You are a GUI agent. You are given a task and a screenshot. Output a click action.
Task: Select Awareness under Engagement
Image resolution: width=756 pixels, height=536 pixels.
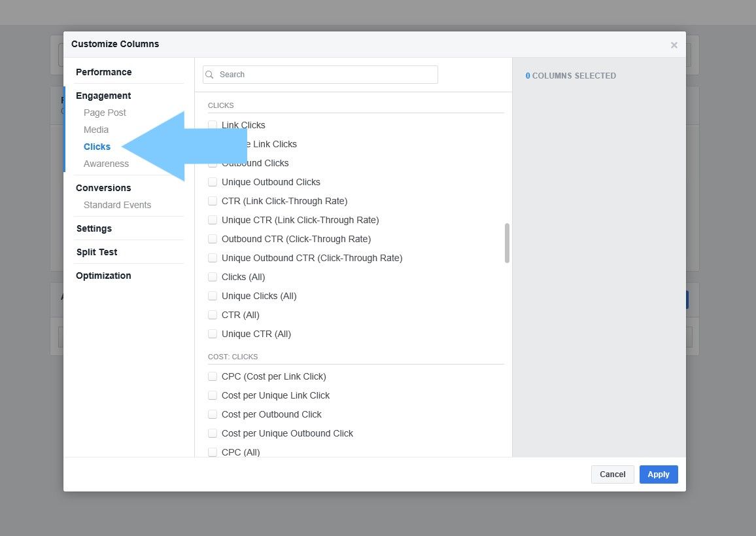click(x=106, y=164)
